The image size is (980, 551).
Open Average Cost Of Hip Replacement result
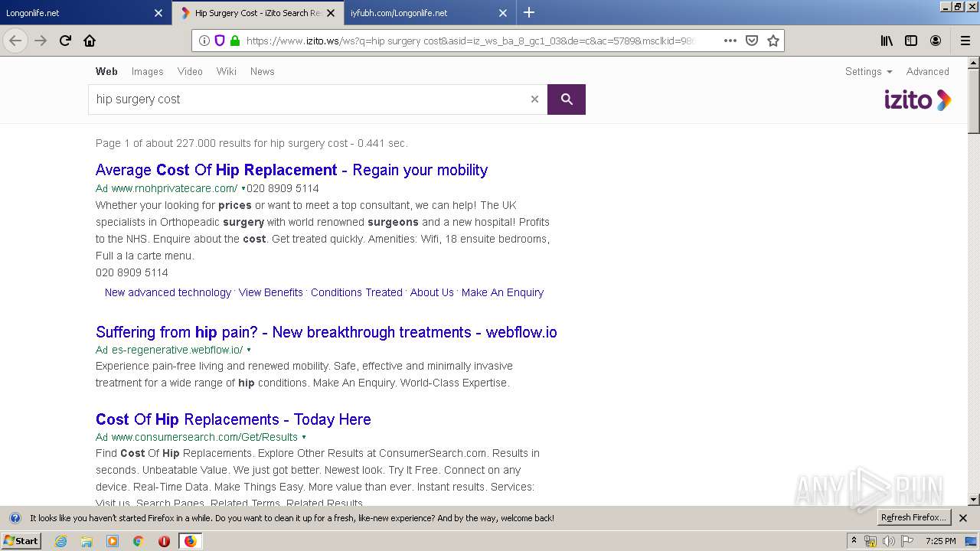tap(292, 170)
